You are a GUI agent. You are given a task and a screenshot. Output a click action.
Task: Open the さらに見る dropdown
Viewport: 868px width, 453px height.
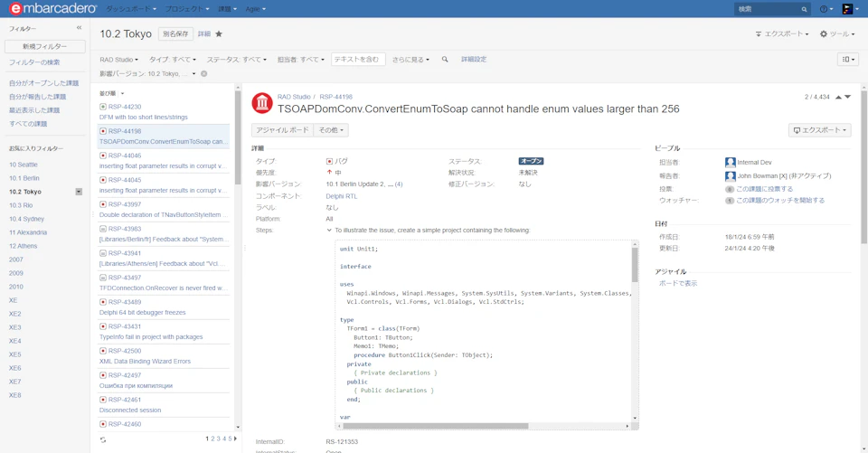(410, 60)
